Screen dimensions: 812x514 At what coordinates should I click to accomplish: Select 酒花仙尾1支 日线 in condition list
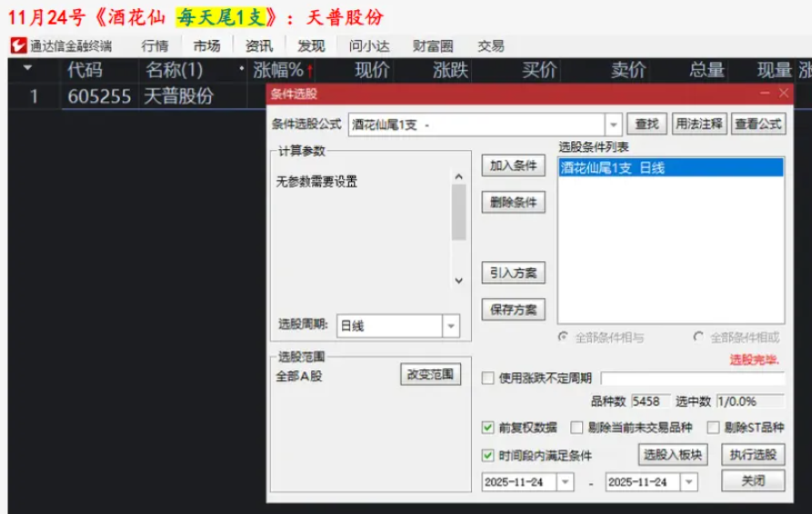click(669, 167)
